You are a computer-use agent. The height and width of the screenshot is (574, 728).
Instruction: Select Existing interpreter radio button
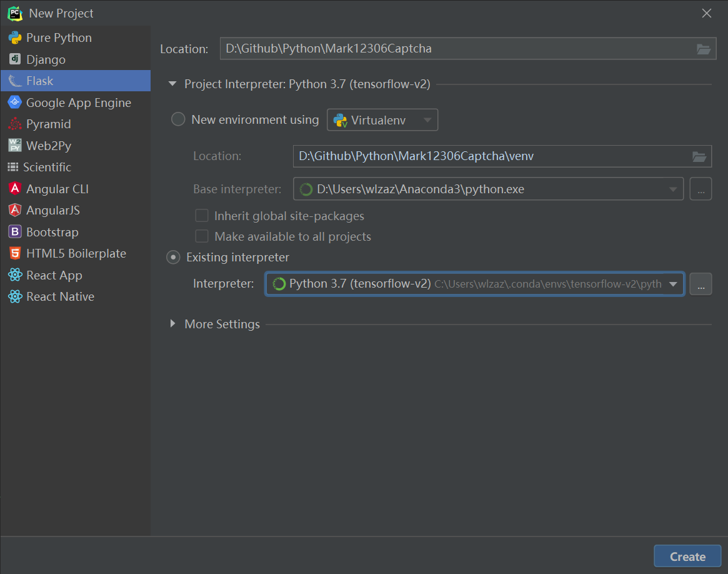click(x=173, y=257)
